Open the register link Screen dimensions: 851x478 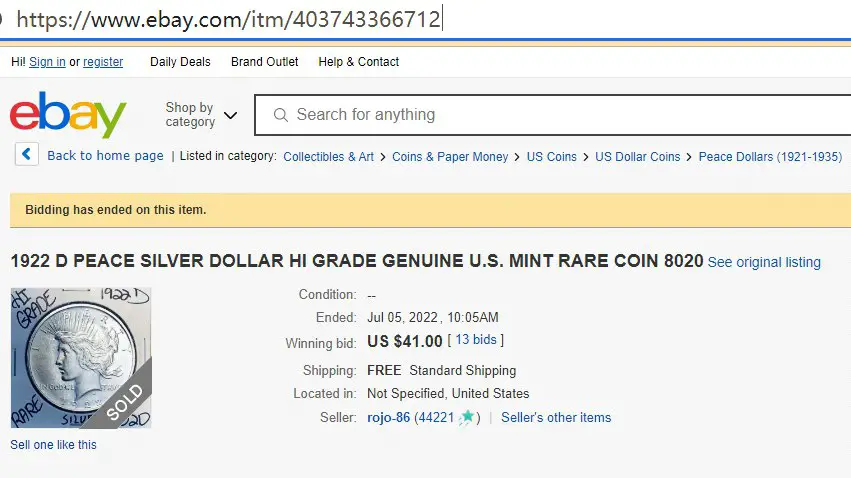click(x=103, y=62)
